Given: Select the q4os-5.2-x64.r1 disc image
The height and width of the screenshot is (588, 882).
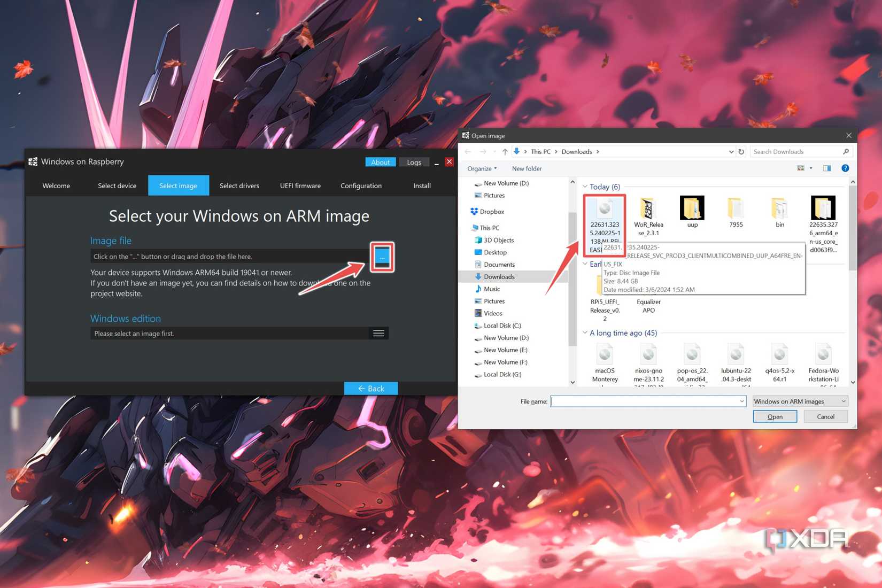Looking at the screenshot, I should tap(780, 363).
